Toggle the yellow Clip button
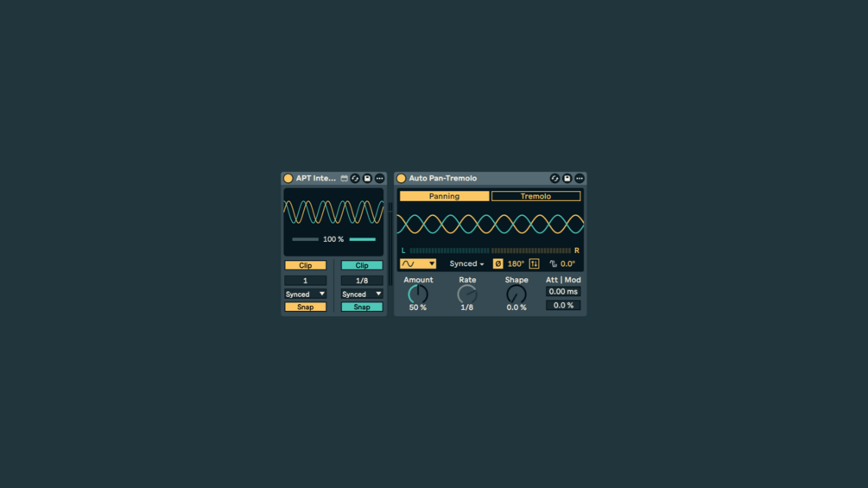 (x=306, y=265)
